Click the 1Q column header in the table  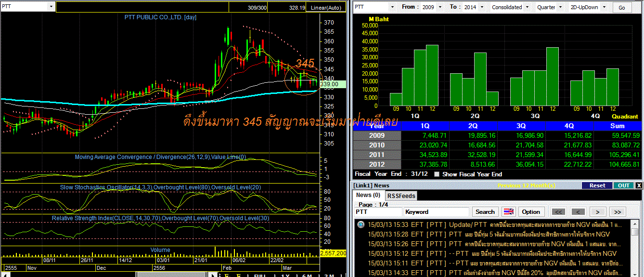pyautogui.click(x=425, y=125)
